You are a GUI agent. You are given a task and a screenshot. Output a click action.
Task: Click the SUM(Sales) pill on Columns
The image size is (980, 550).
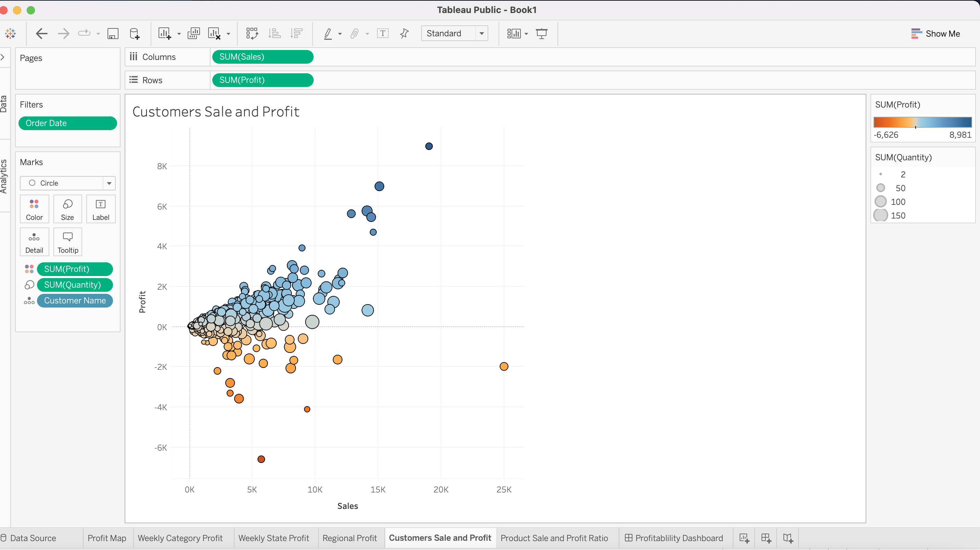[x=263, y=57]
